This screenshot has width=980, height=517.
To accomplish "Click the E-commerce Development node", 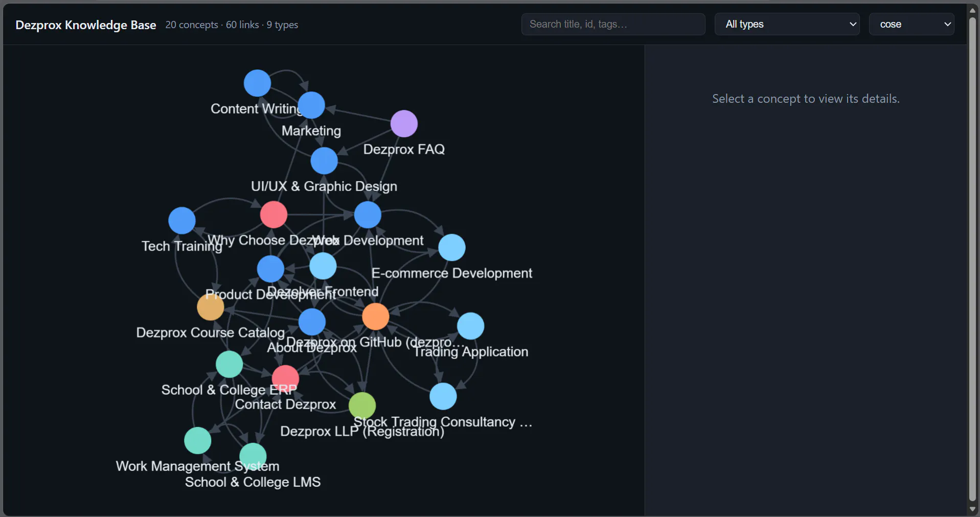I will [x=452, y=248].
